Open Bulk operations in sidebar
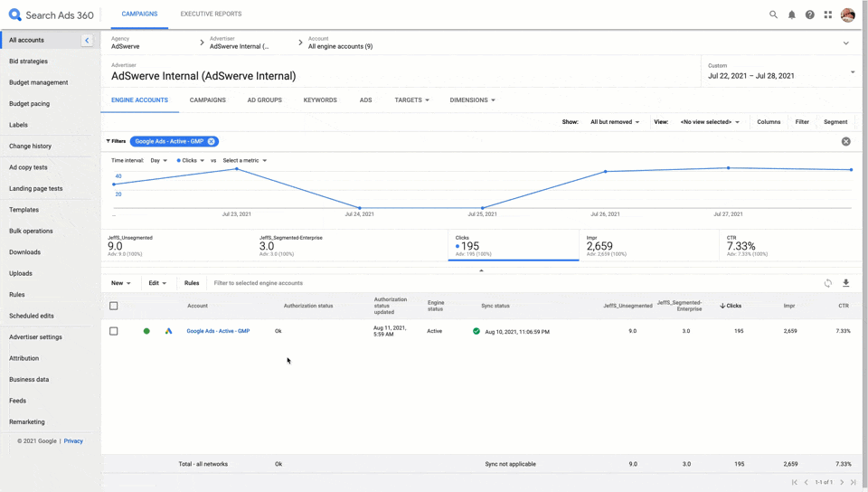This screenshot has width=868, height=492. tap(31, 231)
